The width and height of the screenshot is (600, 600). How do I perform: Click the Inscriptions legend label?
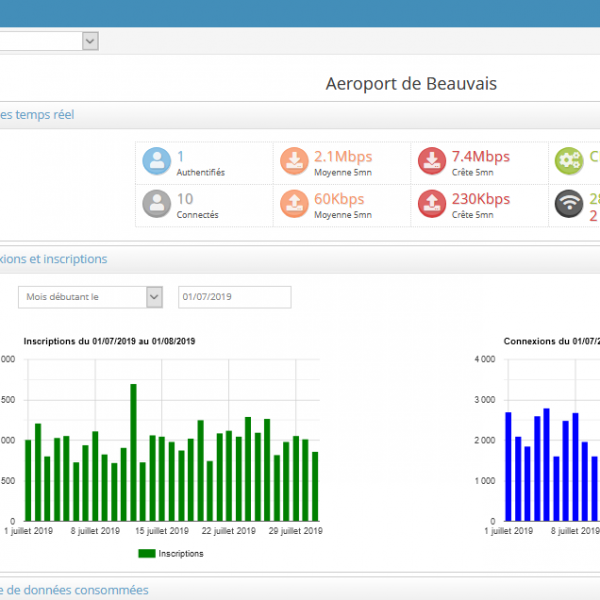(181, 554)
